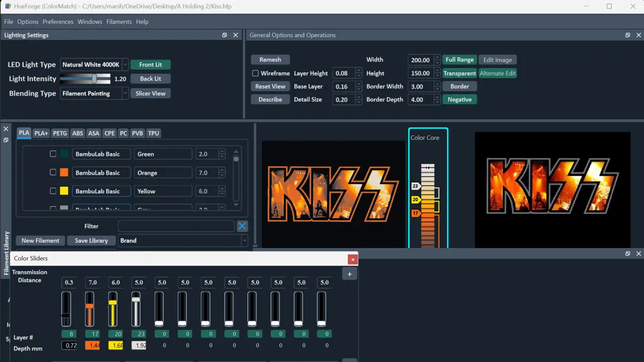Image resolution: width=644 pixels, height=362 pixels.
Task: Open the Windows menu
Action: [90, 22]
